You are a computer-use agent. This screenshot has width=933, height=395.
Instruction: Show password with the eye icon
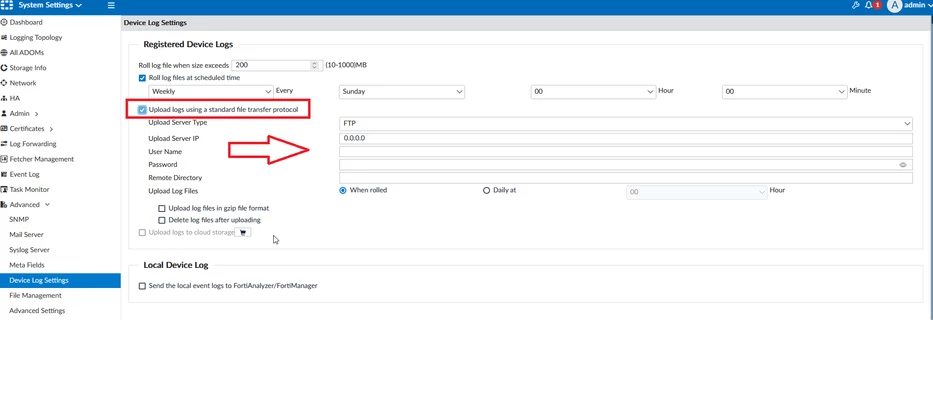tap(903, 165)
